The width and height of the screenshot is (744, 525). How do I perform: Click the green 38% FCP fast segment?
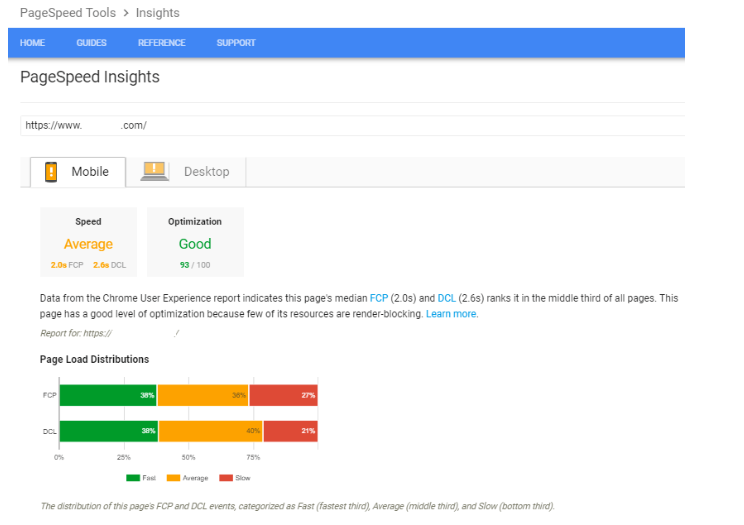coord(108,395)
